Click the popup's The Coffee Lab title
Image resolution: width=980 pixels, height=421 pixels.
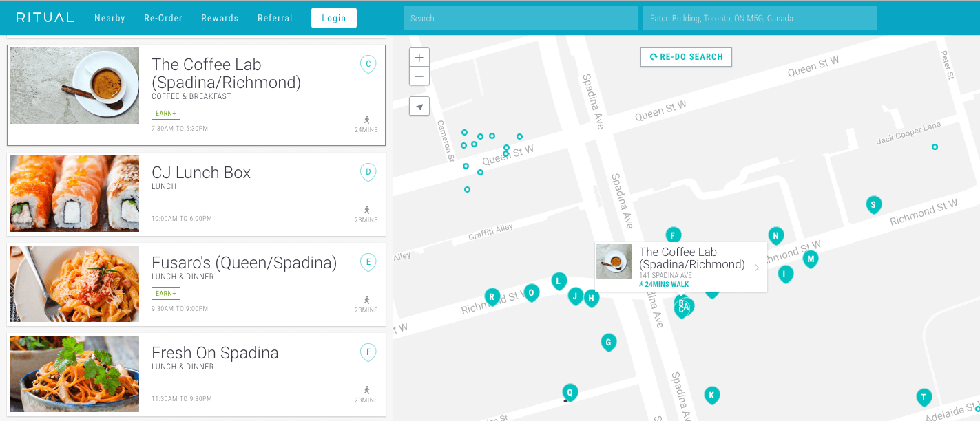click(692, 258)
